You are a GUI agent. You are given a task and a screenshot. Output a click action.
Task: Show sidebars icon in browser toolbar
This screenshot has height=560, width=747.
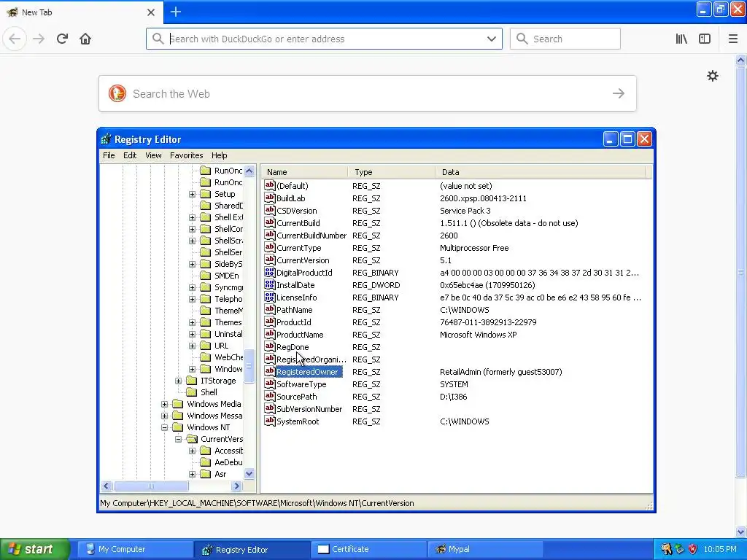705,39
